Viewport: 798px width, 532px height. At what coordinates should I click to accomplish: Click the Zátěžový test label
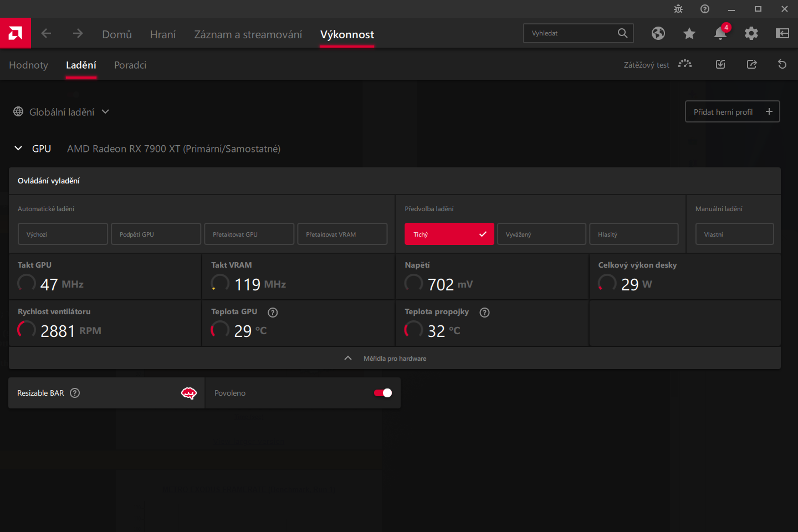(x=646, y=65)
